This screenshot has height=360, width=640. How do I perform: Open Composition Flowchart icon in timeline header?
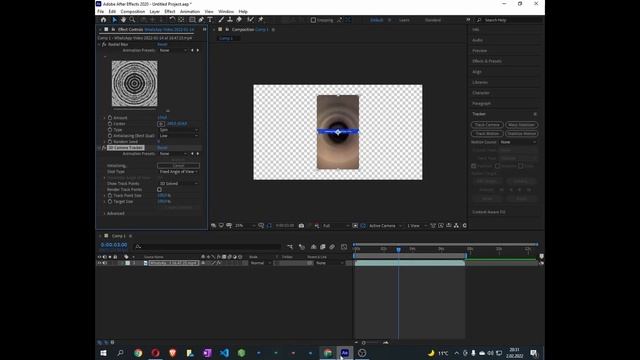[290, 247]
